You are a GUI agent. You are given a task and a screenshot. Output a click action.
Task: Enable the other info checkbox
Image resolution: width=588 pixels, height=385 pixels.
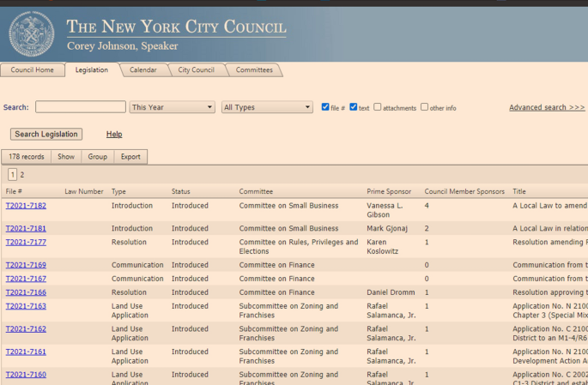pyautogui.click(x=424, y=106)
